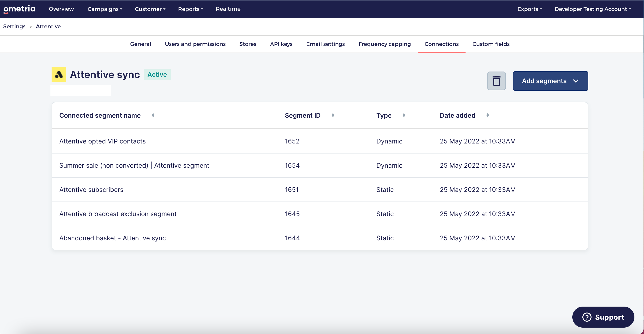Select Attentive broadcast exclusion segment row
Image resolution: width=644 pixels, height=334 pixels.
pos(320,214)
